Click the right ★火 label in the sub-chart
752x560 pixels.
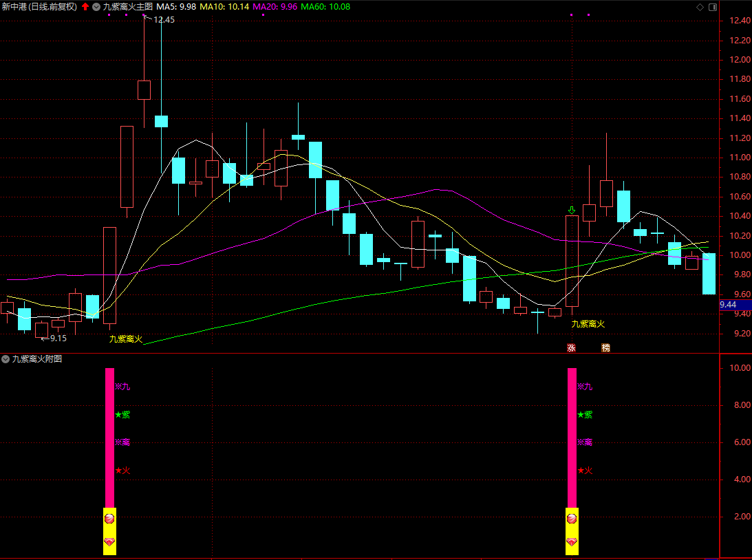point(585,471)
